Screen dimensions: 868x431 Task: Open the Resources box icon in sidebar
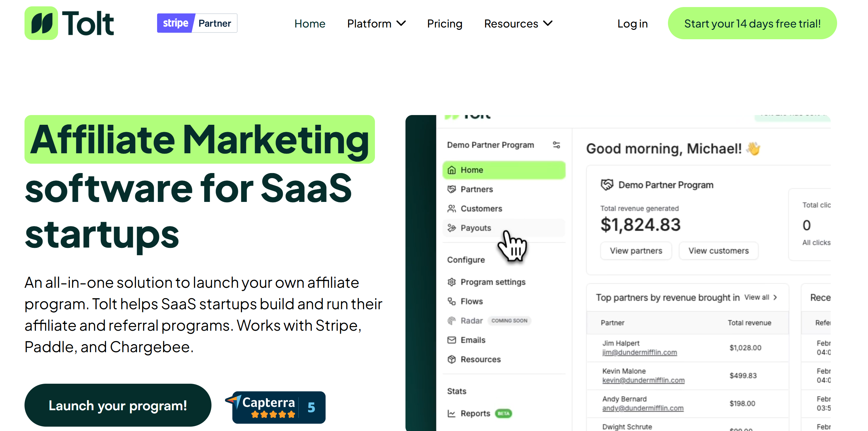tap(451, 360)
